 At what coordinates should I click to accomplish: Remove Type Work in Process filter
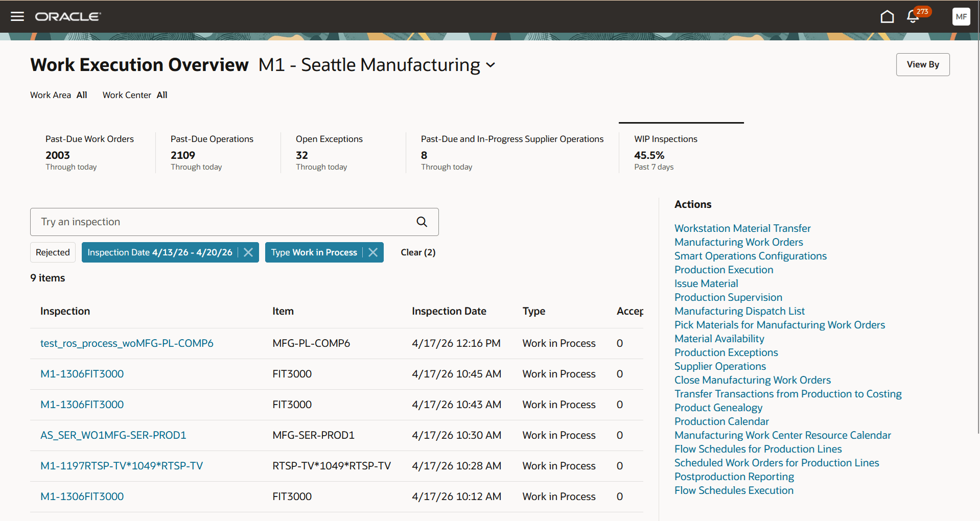pos(373,252)
